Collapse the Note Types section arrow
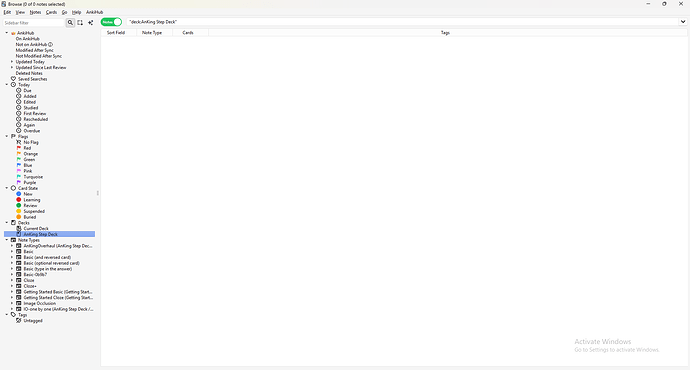 (7, 240)
